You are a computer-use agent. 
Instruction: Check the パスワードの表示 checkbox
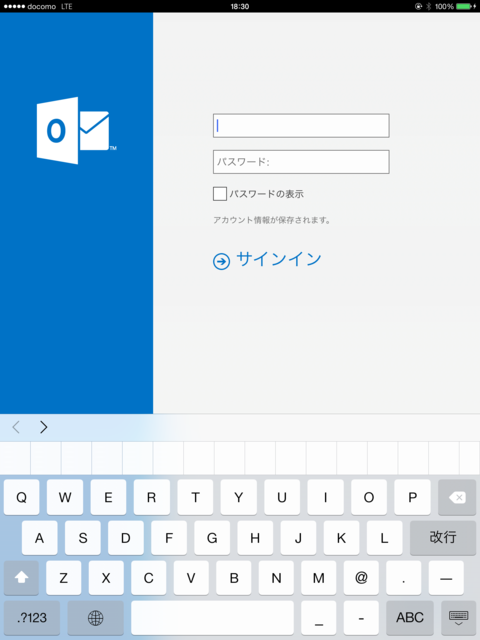coord(220,194)
